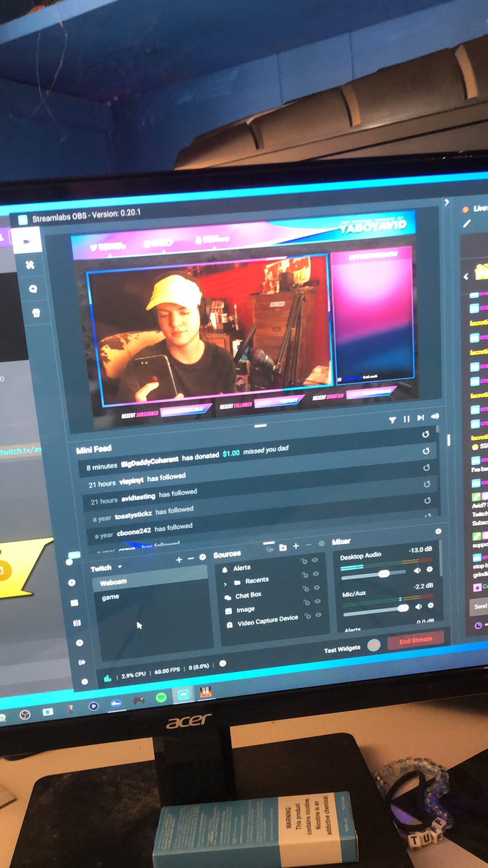Click the Test Widgets button

click(343, 649)
